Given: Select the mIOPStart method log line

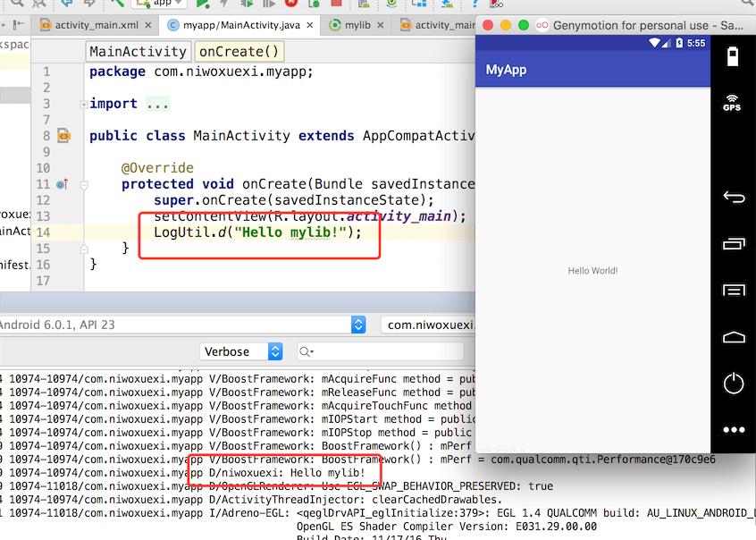Looking at the screenshot, I should click(x=238, y=419).
